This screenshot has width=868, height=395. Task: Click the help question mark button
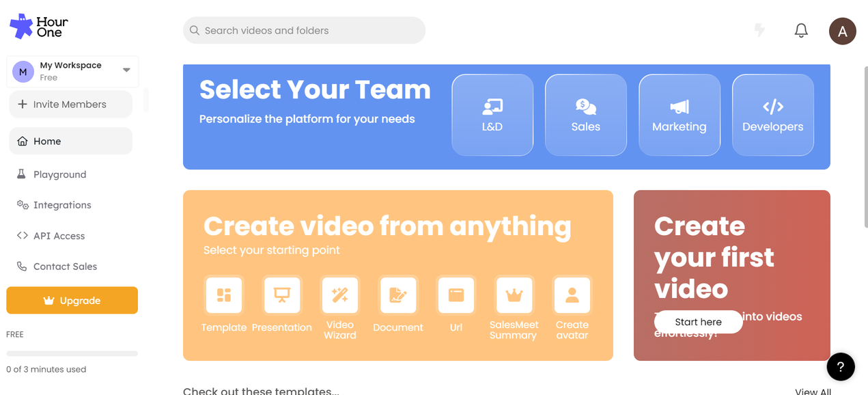(841, 366)
